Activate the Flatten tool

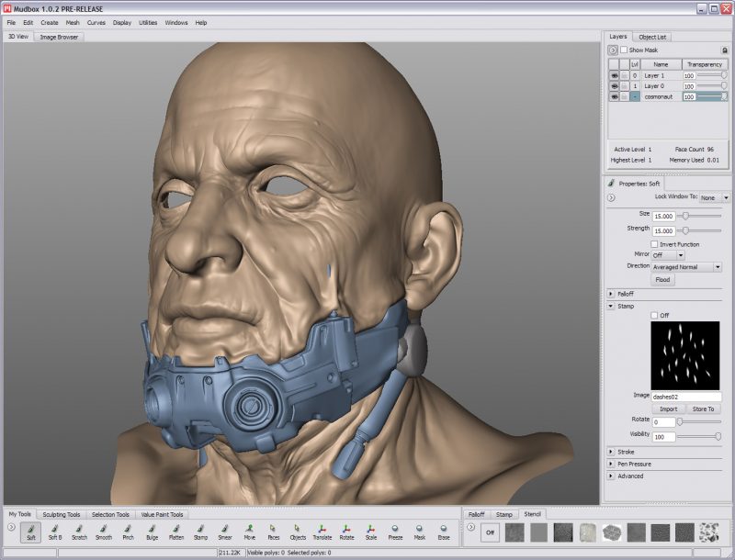point(176,531)
